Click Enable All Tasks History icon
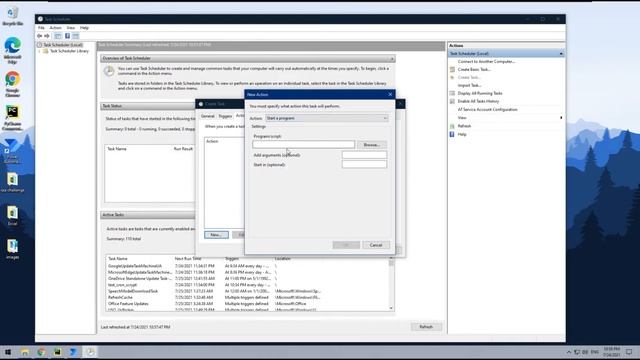 point(452,101)
